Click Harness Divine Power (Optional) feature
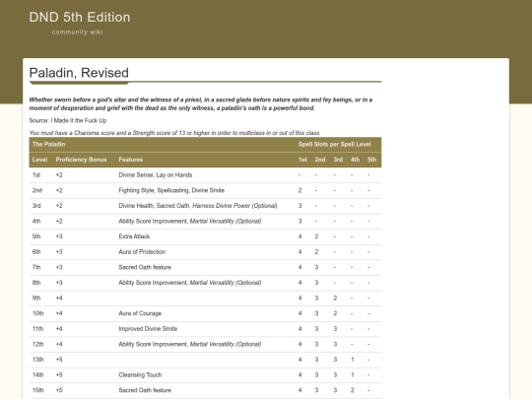This screenshot has width=532, height=399. point(234,206)
